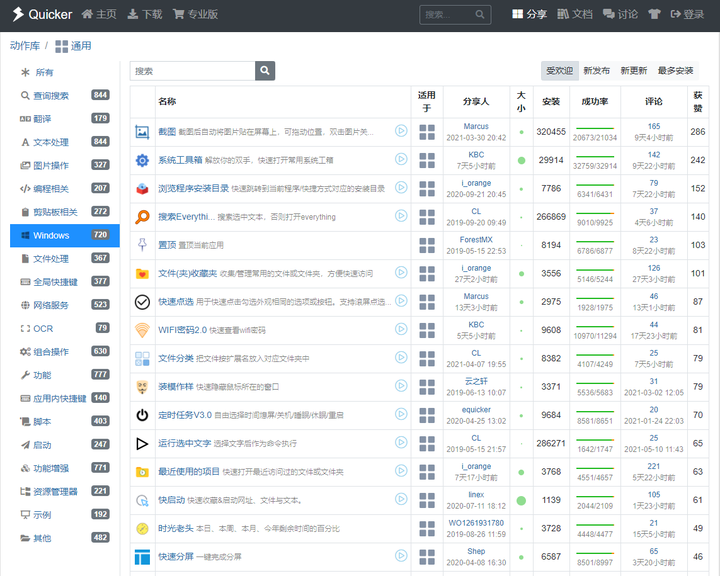The height and width of the screenshot is (576, 720).
Task: Click the t-shirt icon in the header
Action: 654,14
